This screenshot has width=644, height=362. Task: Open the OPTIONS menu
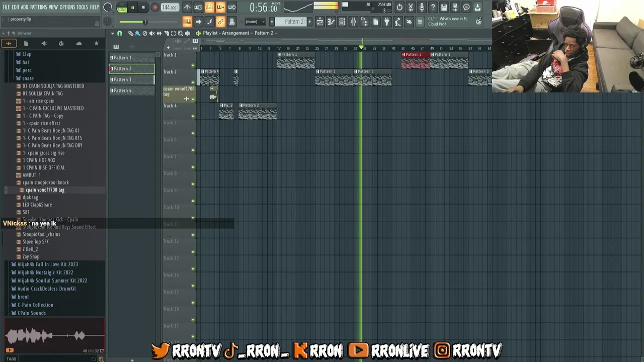tap(67, 7)
